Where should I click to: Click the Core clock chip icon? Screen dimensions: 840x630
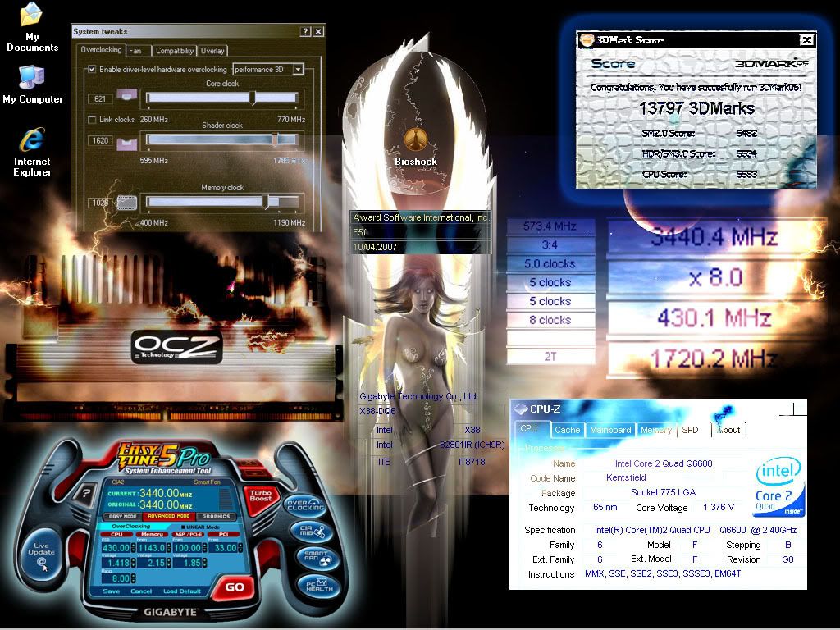click(127, 95)
